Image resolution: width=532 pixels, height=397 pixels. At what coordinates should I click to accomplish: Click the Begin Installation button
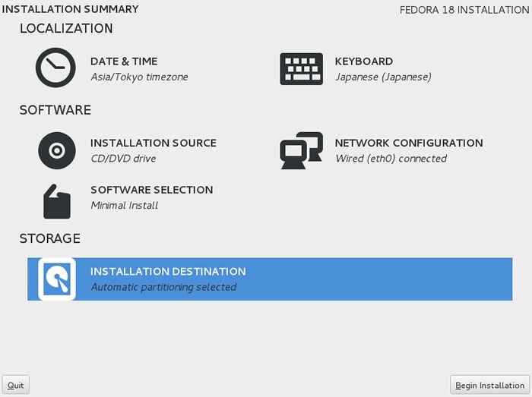pyautogui.click(x=489, y=385)
